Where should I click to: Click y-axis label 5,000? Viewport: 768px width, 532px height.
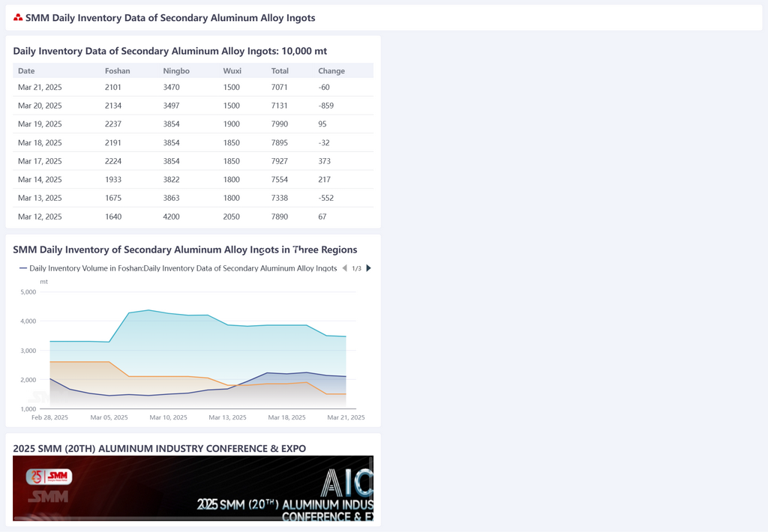coord(28,292)
